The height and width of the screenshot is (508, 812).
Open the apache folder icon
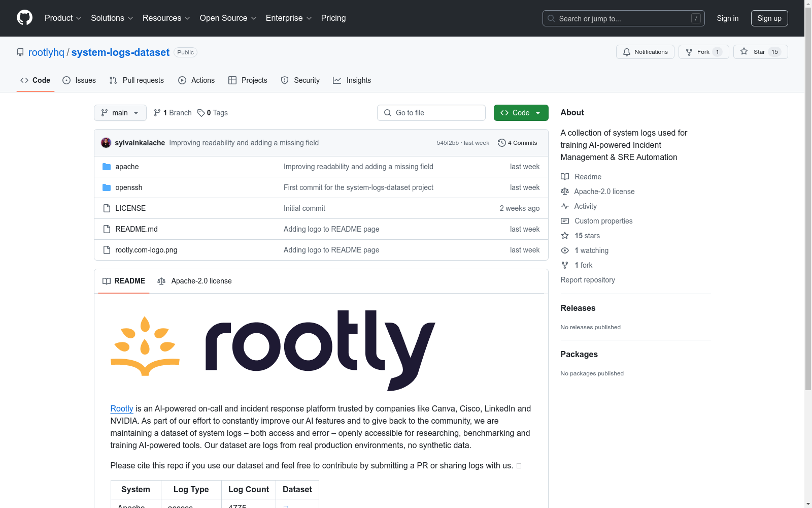pyautogui.click(x=107, y=167)
